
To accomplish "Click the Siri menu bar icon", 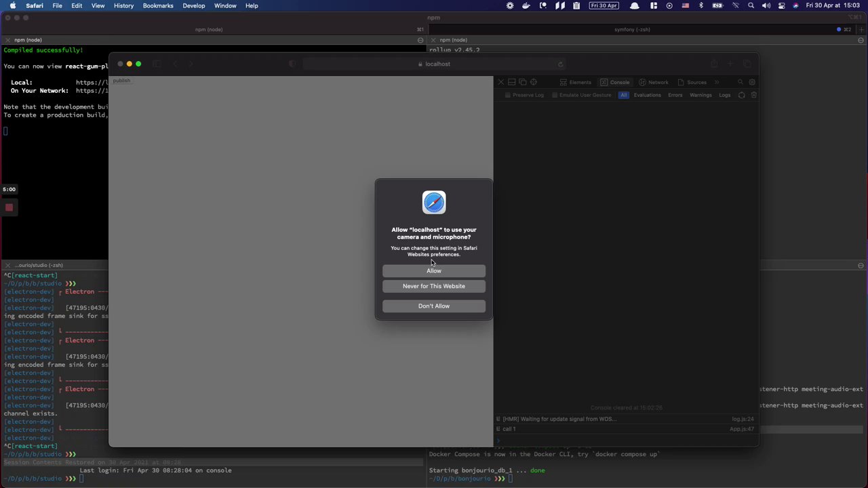I will 796,5.
